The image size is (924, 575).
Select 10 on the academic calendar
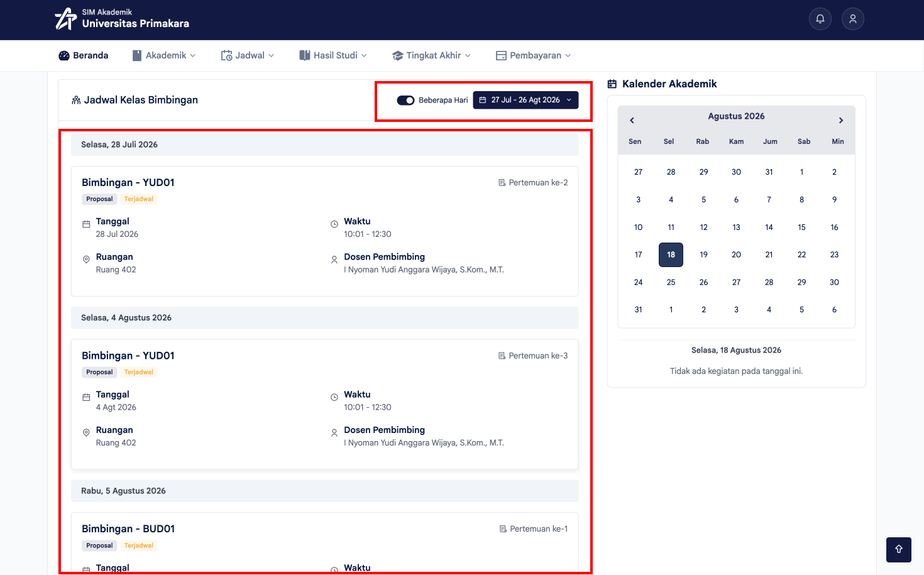(x=639, y=227)
